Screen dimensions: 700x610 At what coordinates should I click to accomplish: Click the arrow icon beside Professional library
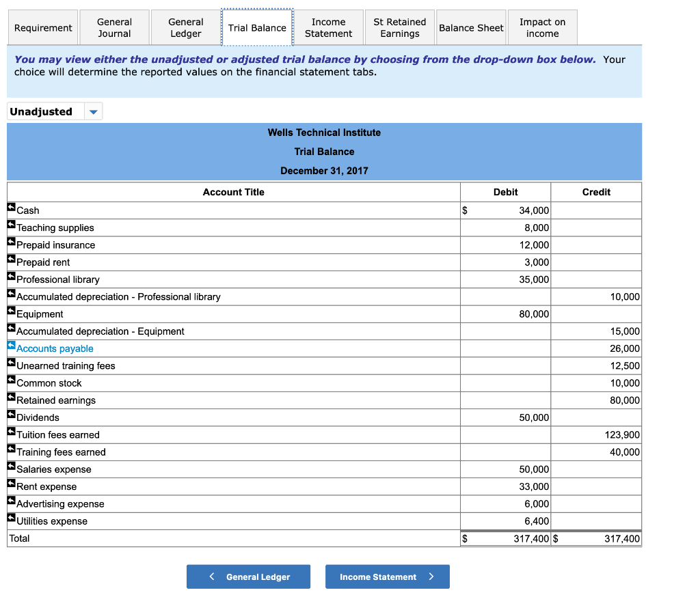pyautogui.click(x=10, y=276)
